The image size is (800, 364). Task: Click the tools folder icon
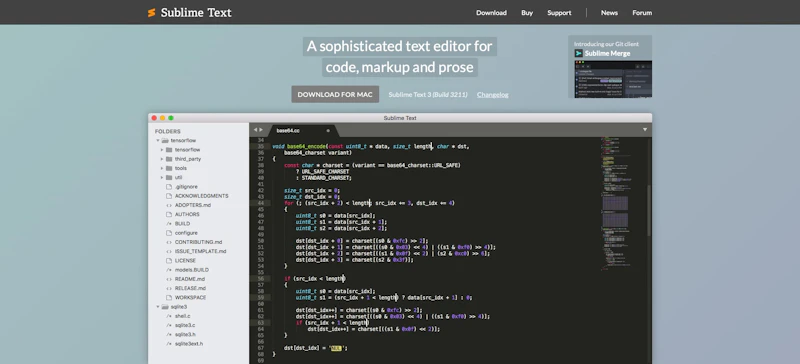(x=169, y=168)
